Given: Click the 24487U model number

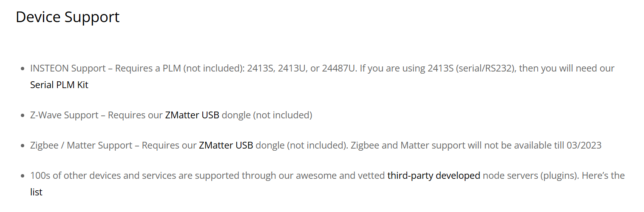Looking at the screenshot, I should pyautogui.click(x=338, y=69).
